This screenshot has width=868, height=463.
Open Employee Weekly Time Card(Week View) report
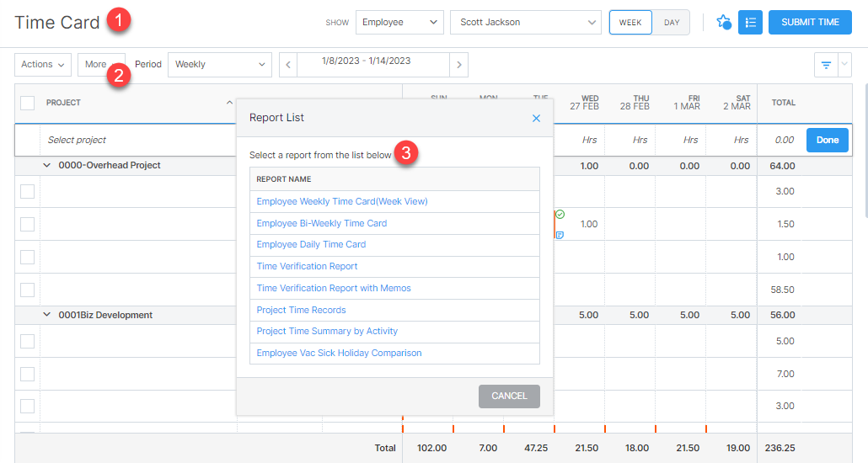(342, 201)
